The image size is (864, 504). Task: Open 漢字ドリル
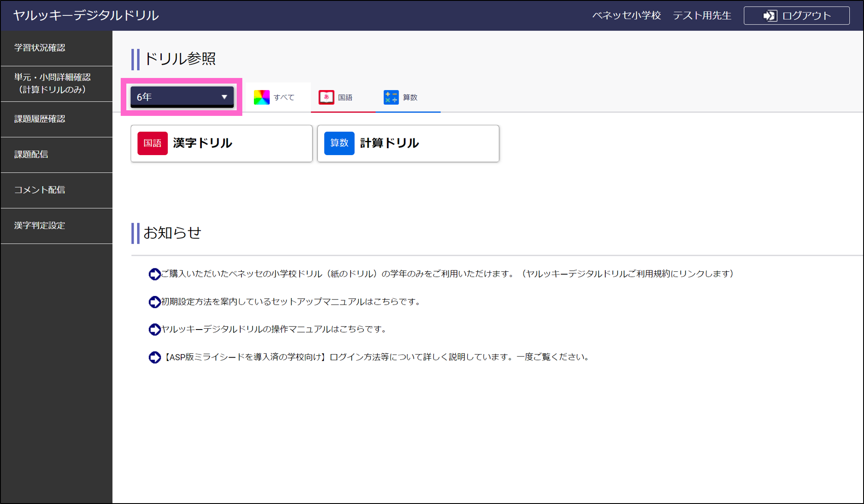(221, 143)
